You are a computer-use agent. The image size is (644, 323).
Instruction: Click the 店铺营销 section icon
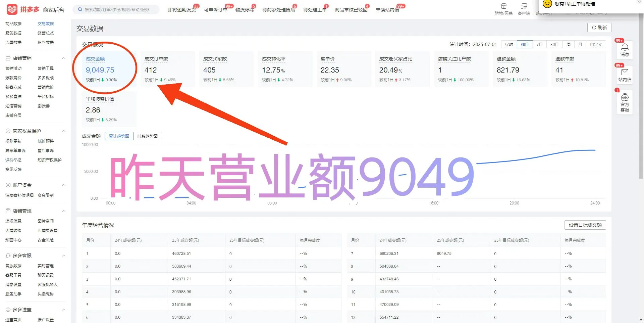[8, 58]
